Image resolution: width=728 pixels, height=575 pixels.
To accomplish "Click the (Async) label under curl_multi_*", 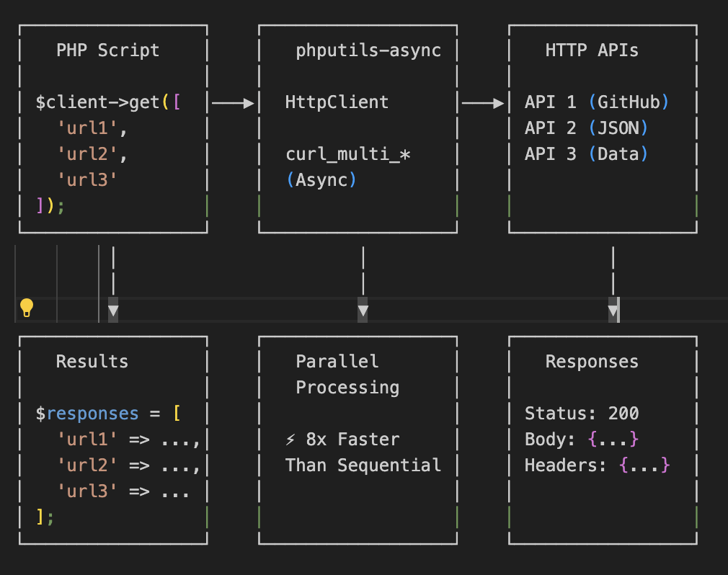I will [x=321, y=180].
